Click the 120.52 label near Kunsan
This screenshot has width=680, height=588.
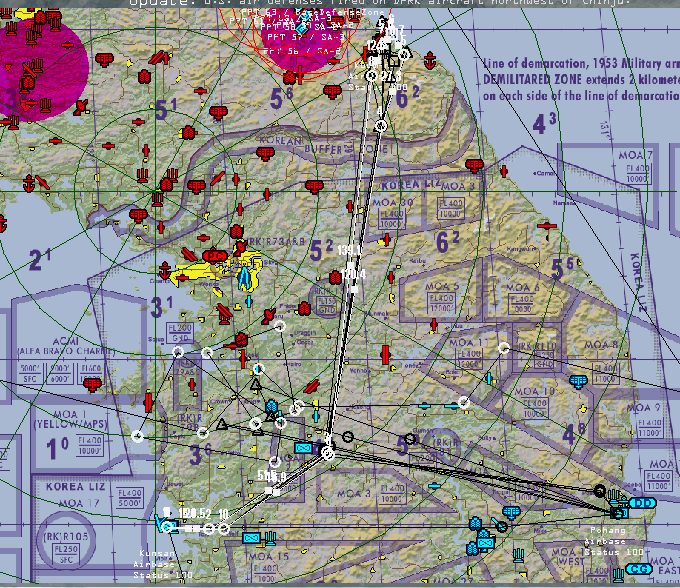click(195, 514)
